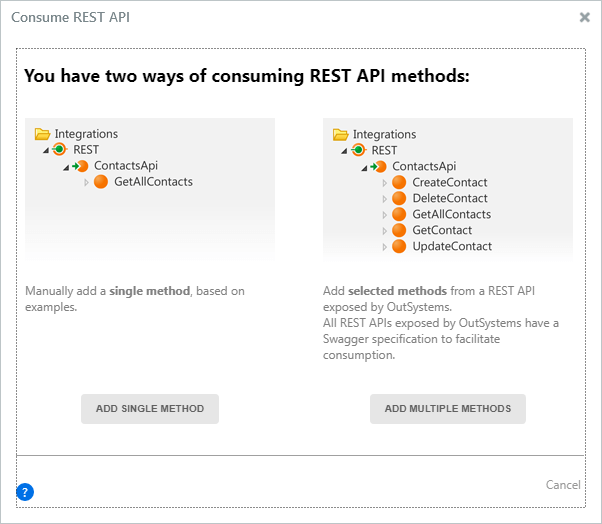Select ContactsApi in the left tree
602x524 pixels.
126,166
